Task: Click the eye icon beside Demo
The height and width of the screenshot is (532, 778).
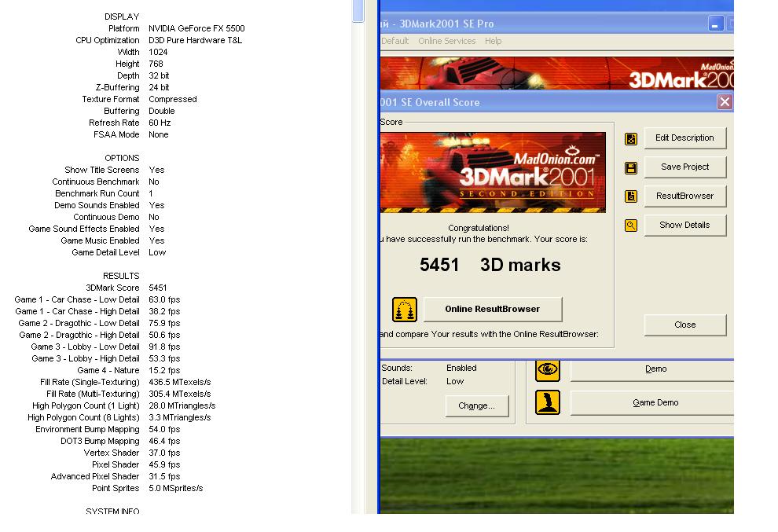Action: pos(548,369)
